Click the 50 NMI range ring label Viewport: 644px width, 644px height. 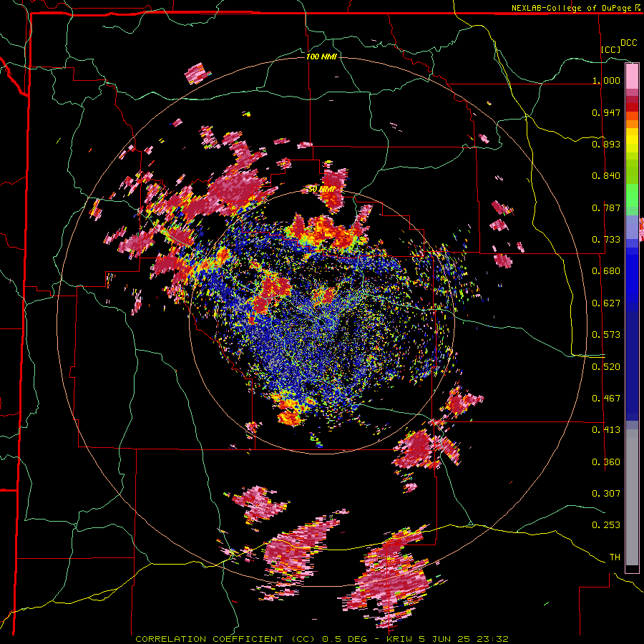(x=322, y=189)
